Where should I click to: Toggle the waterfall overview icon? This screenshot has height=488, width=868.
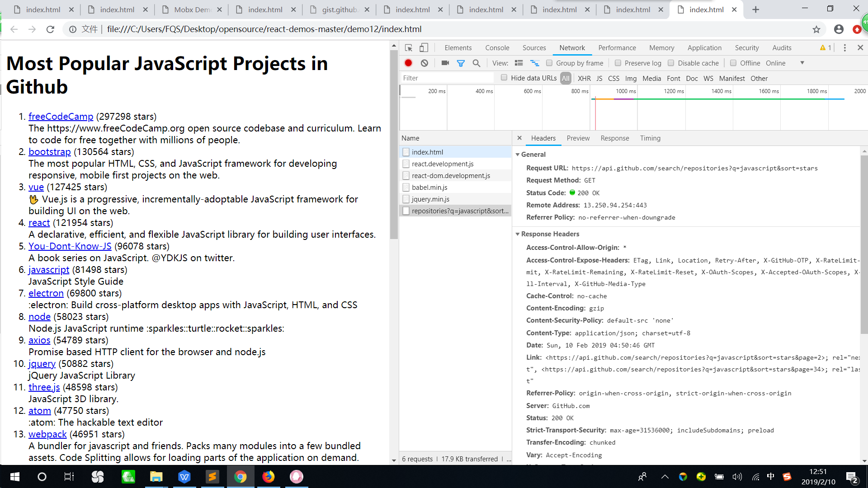coord(535,63)
